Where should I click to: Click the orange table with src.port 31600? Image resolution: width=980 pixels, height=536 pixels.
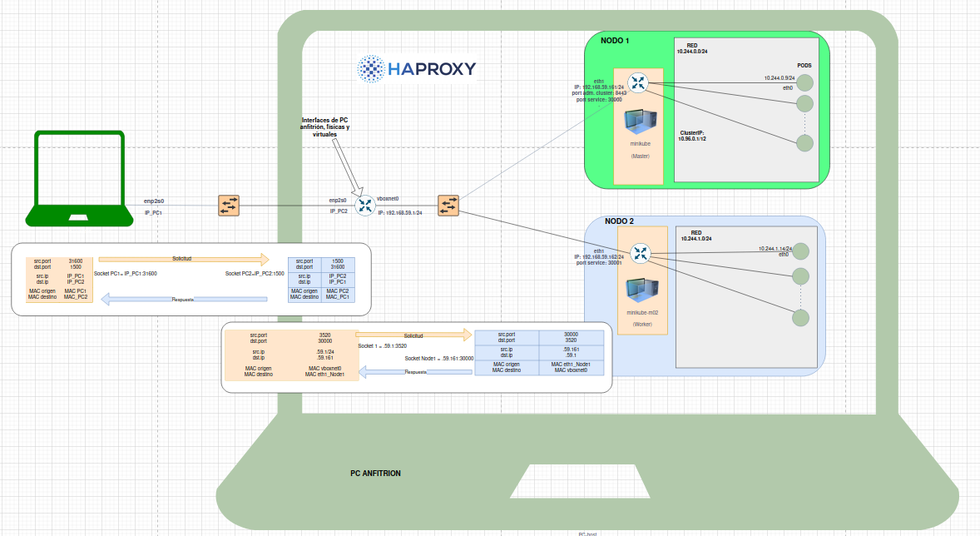coord(59,279)
